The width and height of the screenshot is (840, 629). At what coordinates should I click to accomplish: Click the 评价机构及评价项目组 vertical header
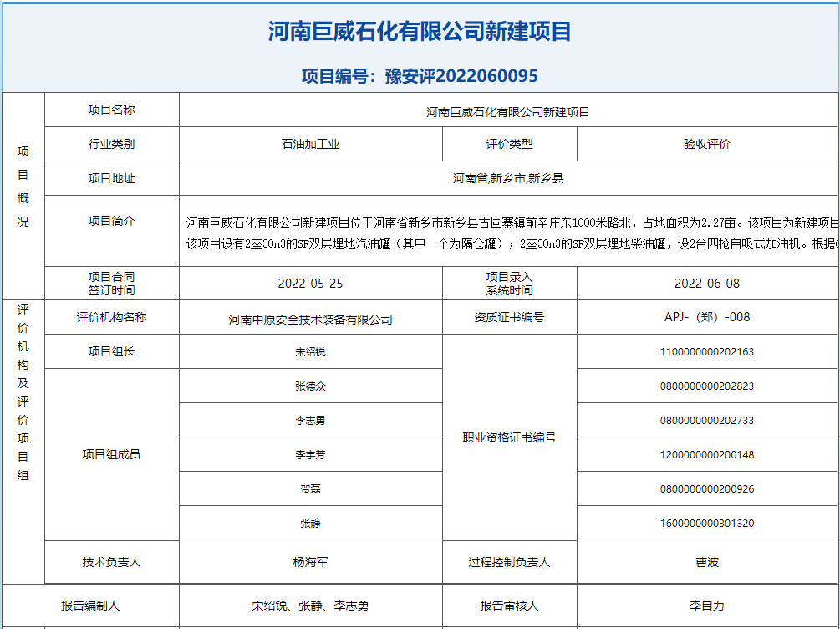(x=23, y=392)
